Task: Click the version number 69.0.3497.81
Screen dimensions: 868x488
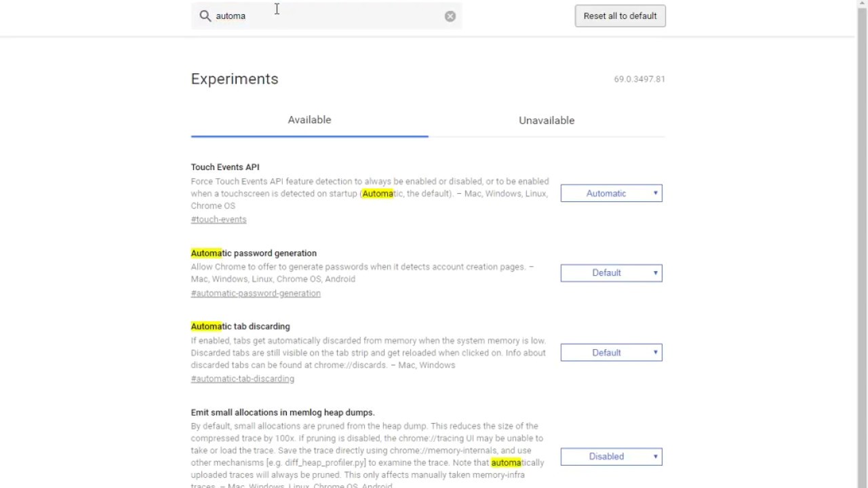Action: 639,79
